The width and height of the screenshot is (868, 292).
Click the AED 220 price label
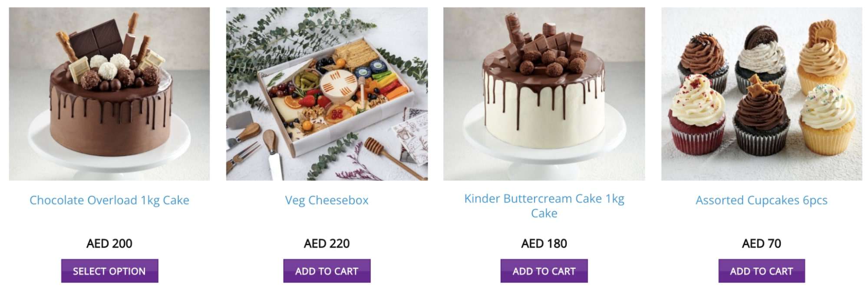click(327, 243)
